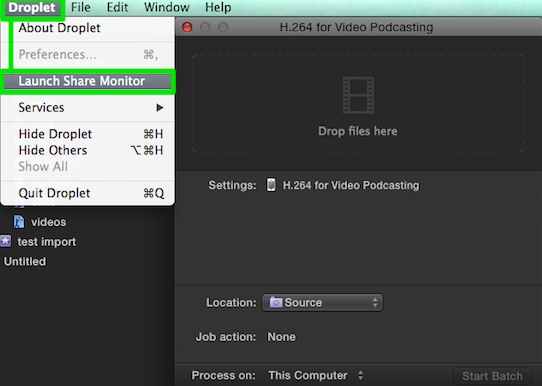The height and width of the screenshot is (386, 542).
Task: Open the Help menu
Action: pos(218,7)
